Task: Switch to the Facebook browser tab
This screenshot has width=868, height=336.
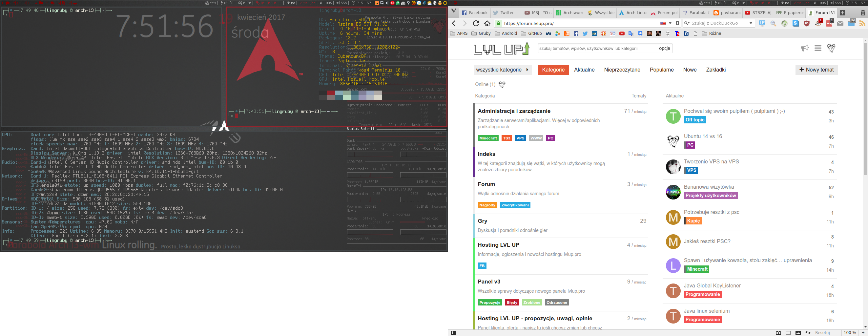Action: (474, 13)
